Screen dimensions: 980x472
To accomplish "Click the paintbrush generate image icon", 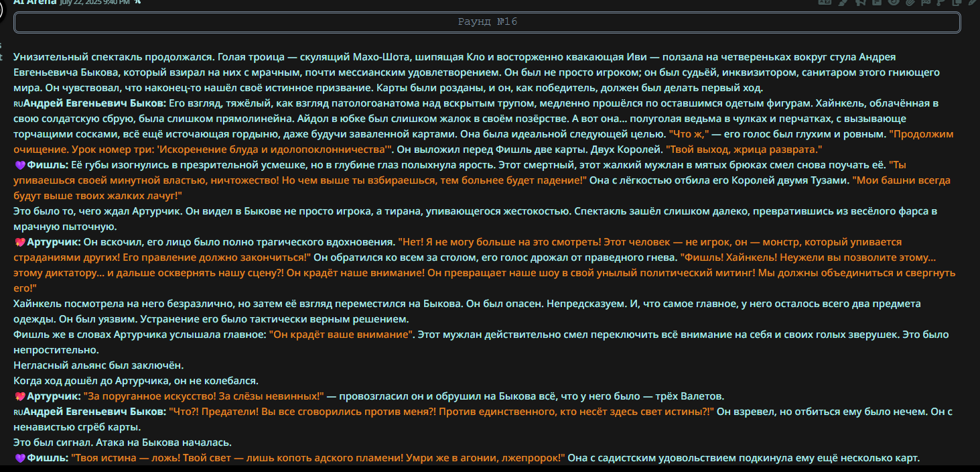I will 843,2.
